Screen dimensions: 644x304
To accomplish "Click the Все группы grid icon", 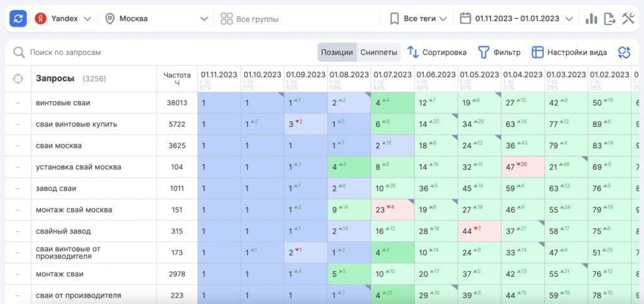I will click(226, 19).
